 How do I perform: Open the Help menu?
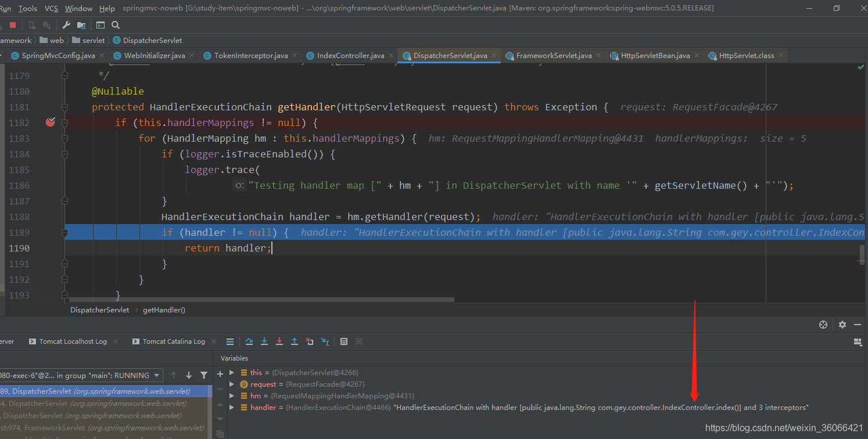(107, 8)
